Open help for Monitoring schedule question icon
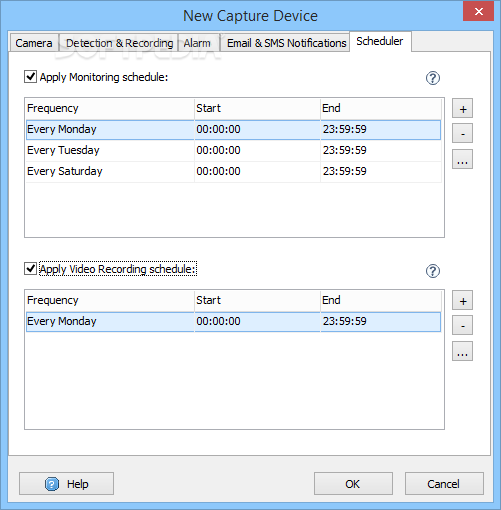The height and width of the screenshot is (510, 501). pyautogui.click(x=433, y=78)
